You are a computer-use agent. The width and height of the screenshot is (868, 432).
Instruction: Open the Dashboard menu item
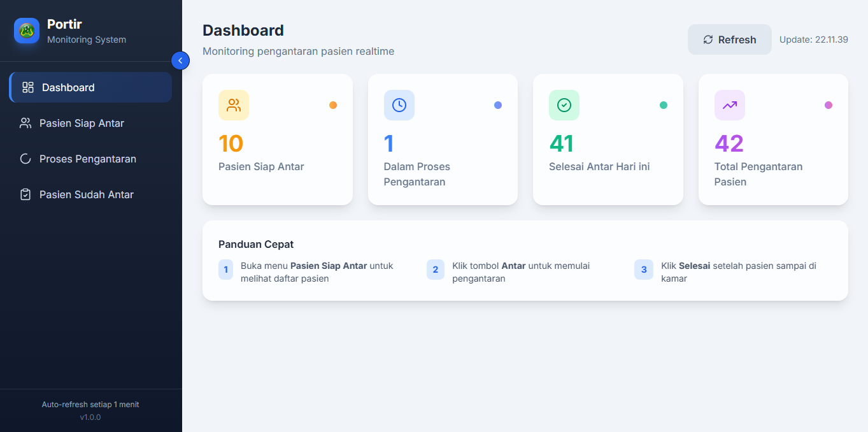[90, 87]
